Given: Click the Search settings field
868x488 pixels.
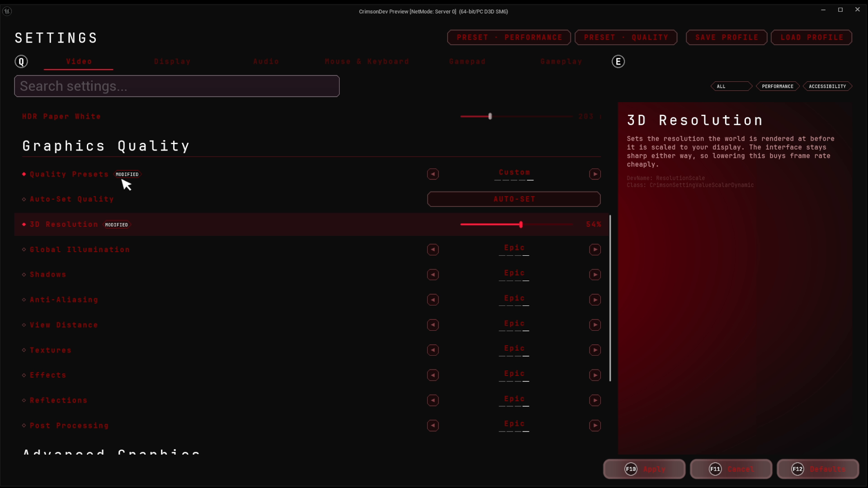Looking at the screenshot, I should [177, 86].
